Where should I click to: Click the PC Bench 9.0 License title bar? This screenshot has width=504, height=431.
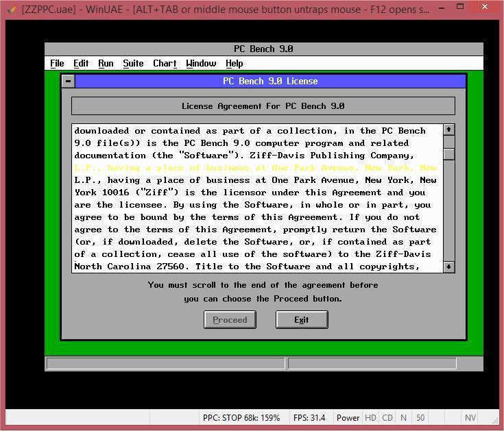(x=270, y=81)
